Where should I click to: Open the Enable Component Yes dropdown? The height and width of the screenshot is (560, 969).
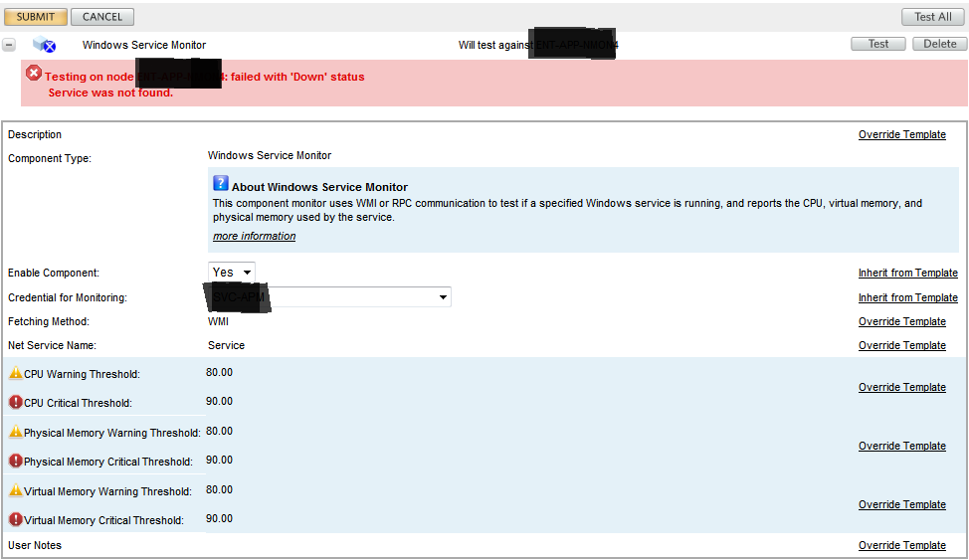(x=232, y=272)
